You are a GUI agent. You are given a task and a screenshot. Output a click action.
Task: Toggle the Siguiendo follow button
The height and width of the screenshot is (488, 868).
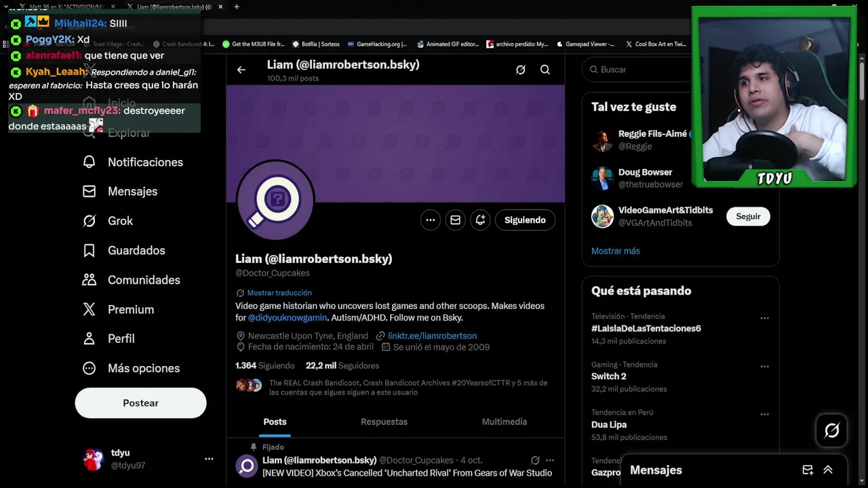[x=525, y=220]
